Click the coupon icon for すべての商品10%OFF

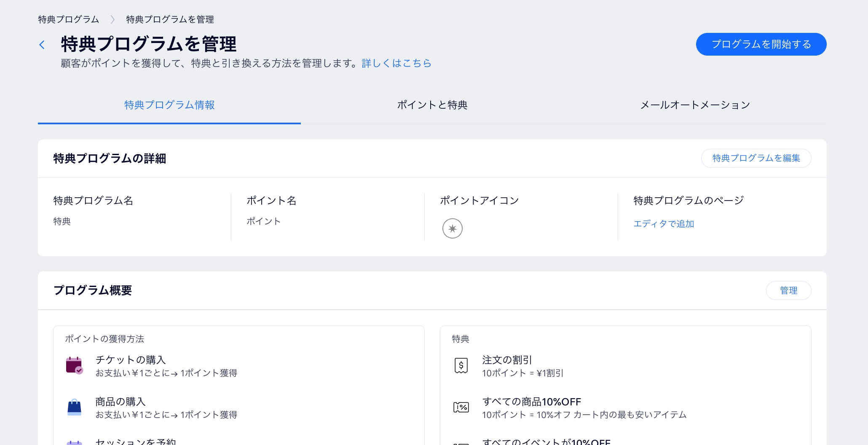[x=461, y=407]
